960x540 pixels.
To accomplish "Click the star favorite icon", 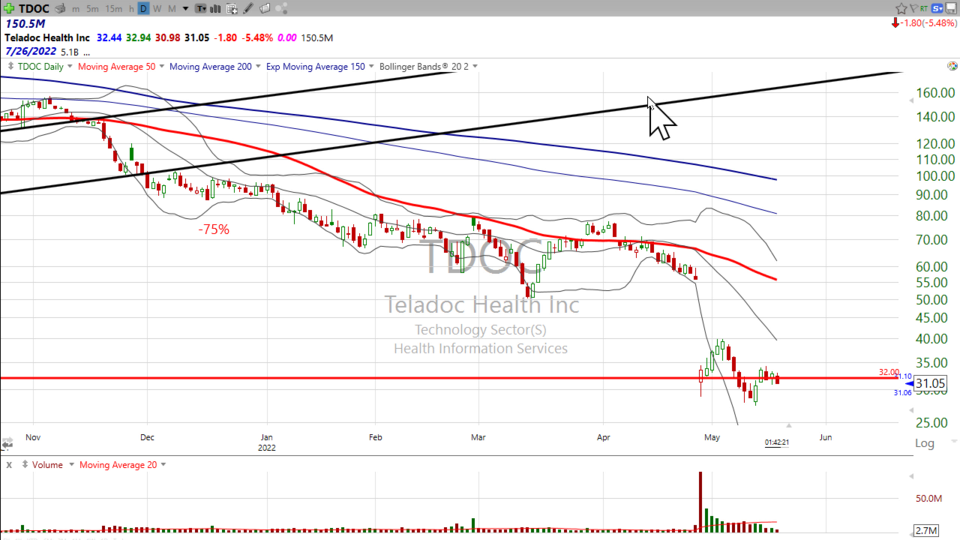I will tap(901, 8).
